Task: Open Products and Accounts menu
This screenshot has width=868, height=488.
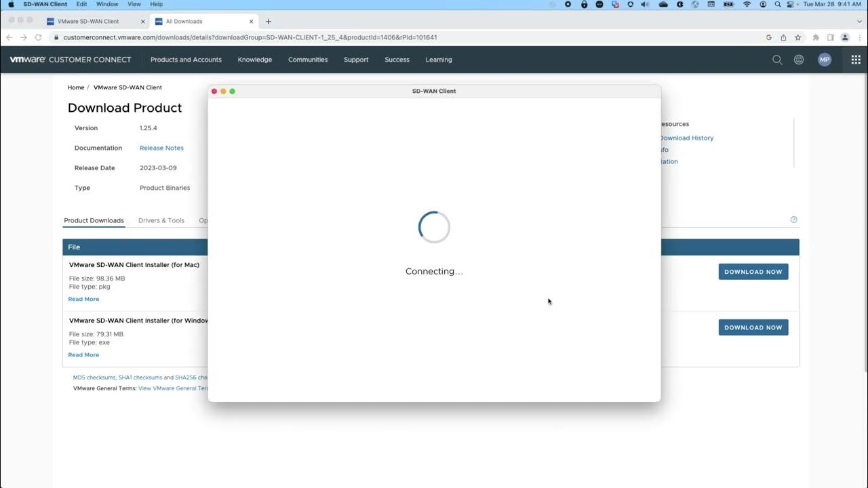Action: 186,60
